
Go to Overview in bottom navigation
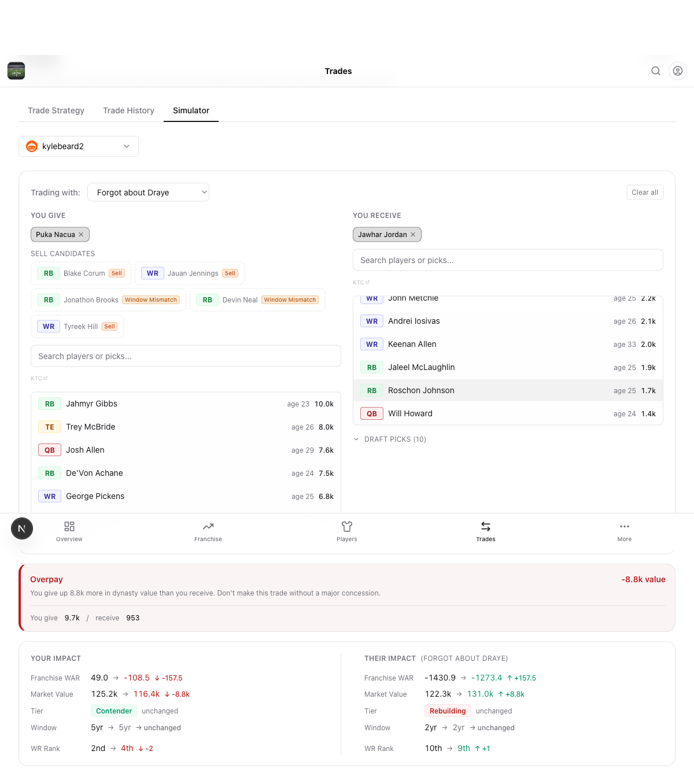point(69,531)
